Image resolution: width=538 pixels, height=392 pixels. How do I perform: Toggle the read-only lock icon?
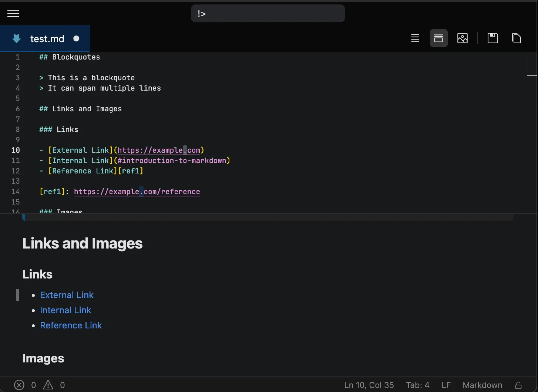[518, 385]
